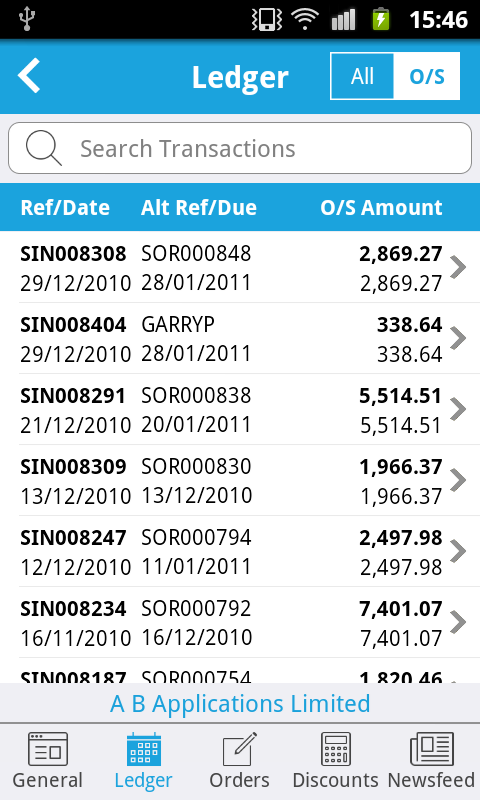
Task: Tap the battery status icon
Action: [381, 19]
